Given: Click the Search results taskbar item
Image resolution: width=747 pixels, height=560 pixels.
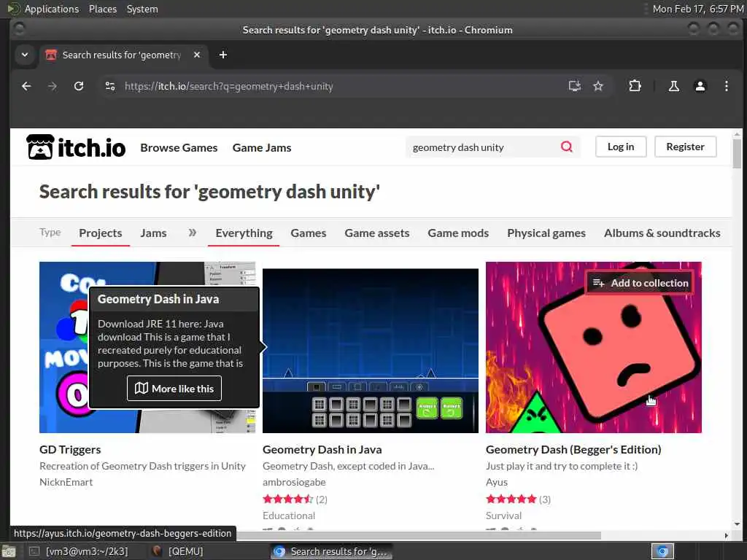Looking at the screenshot, I should 332,551.
